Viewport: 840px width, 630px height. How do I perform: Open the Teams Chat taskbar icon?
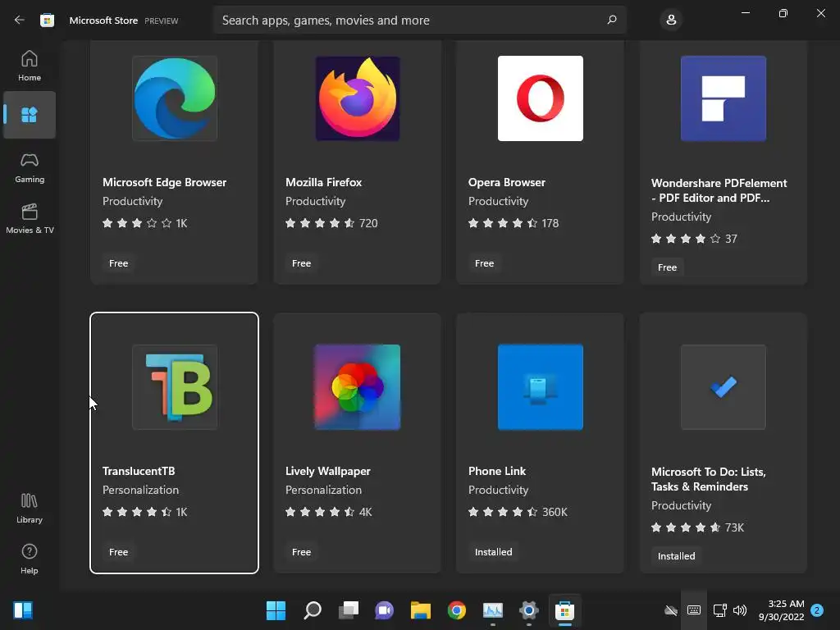[x=384, y=610]
